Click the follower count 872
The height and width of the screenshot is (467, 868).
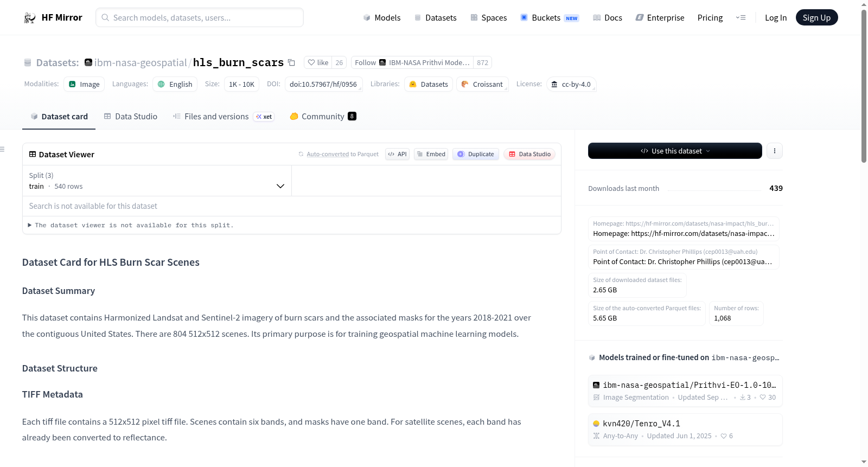click(482, 62)
